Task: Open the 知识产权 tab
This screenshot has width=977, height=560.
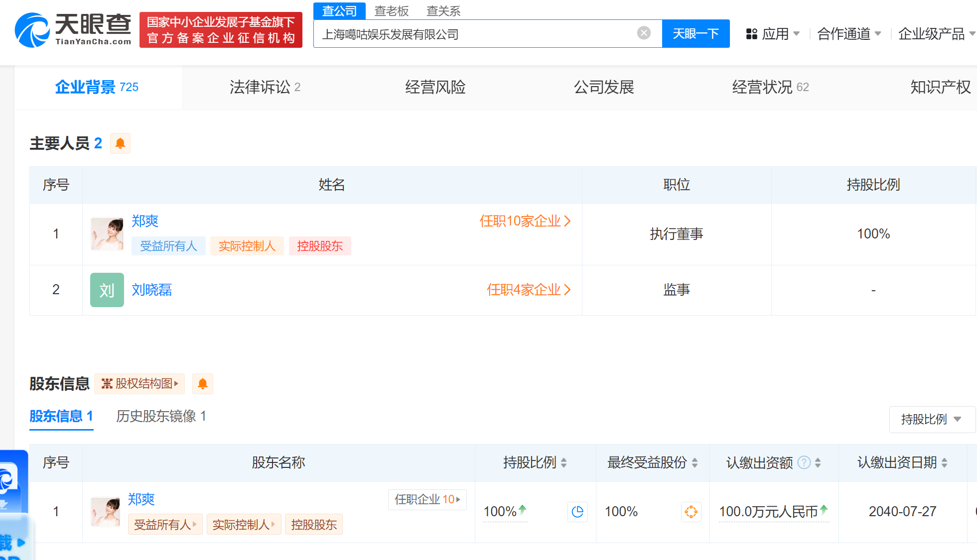Action: [940, 87]
